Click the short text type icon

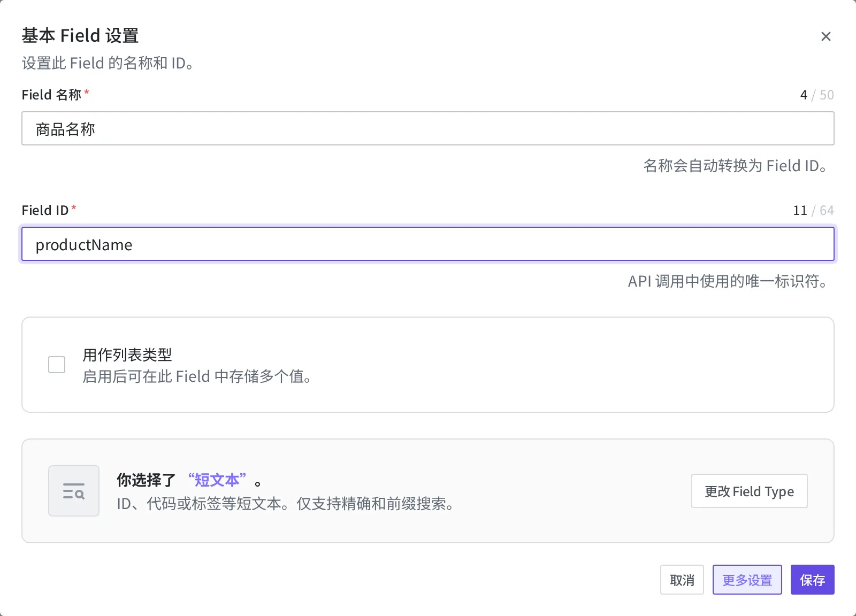[74, 491]
